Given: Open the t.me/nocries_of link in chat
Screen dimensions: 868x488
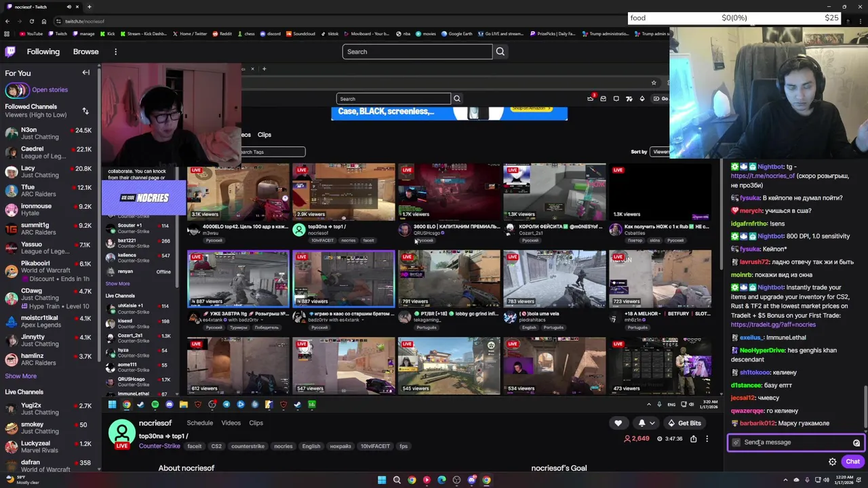Looking at the screenshot, I should (762, 176).
